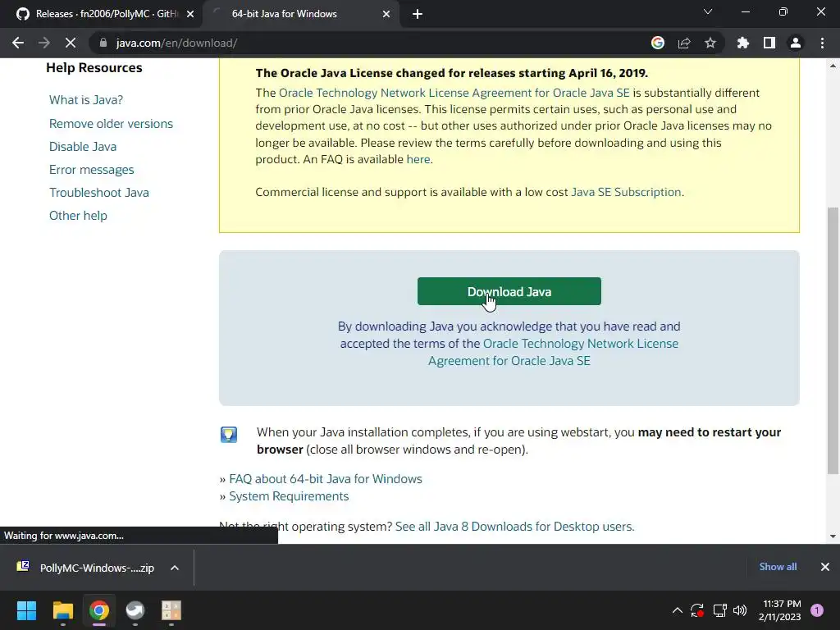Share this page via share icon

[x=684, y=43]
